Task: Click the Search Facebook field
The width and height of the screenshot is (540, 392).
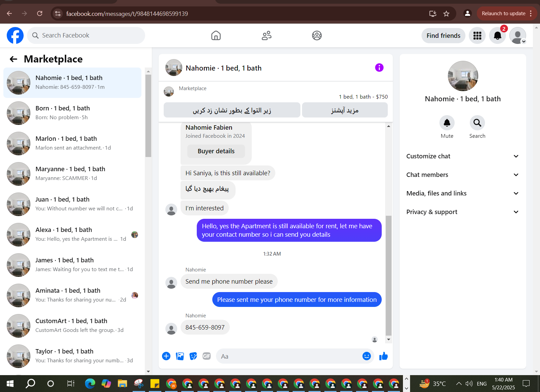Action: click(86, 35)
